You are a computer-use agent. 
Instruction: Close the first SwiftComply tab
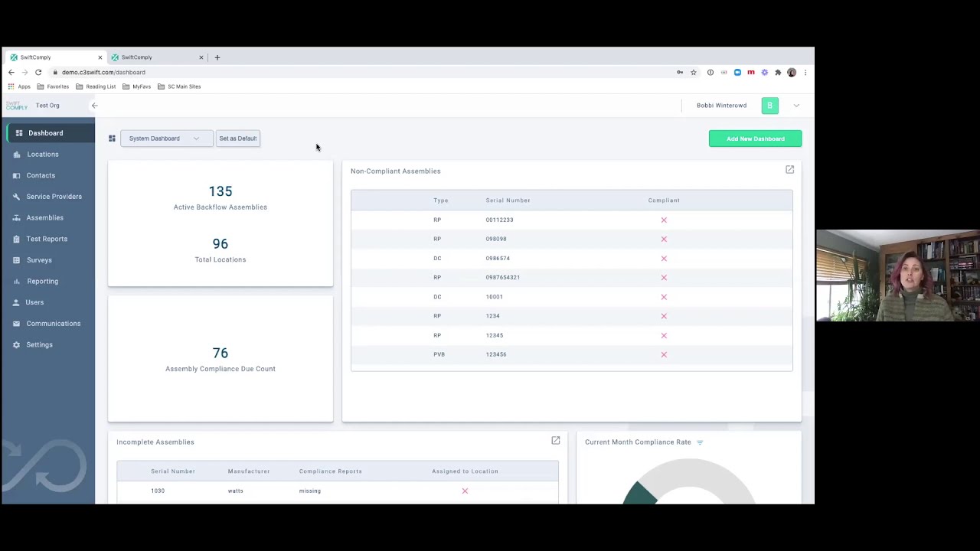pos(100,57)
